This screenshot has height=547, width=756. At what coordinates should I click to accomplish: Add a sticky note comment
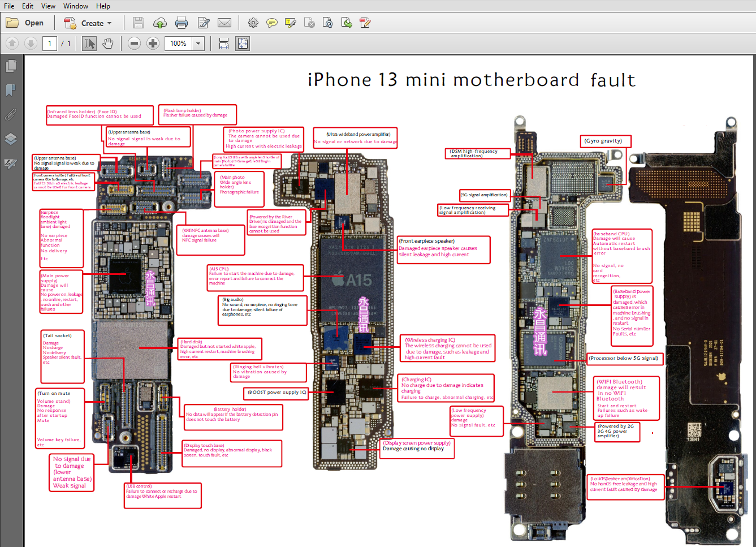[x=271, y=23]
